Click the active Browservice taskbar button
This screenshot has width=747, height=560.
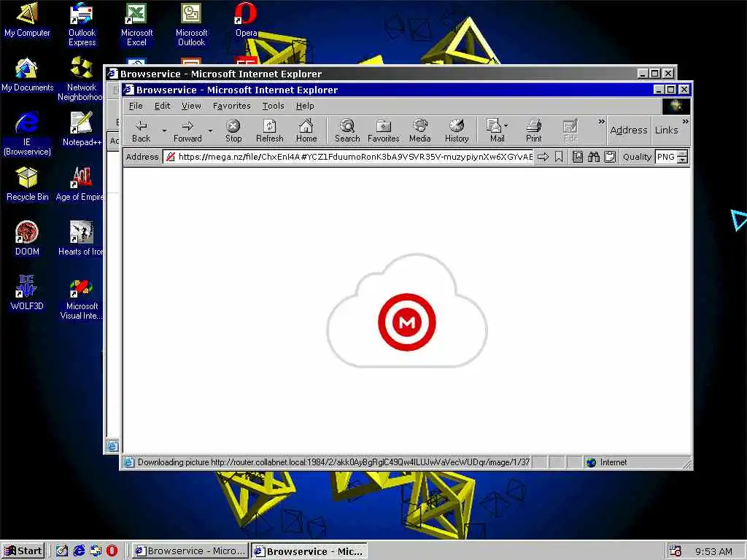coord(309,551)
